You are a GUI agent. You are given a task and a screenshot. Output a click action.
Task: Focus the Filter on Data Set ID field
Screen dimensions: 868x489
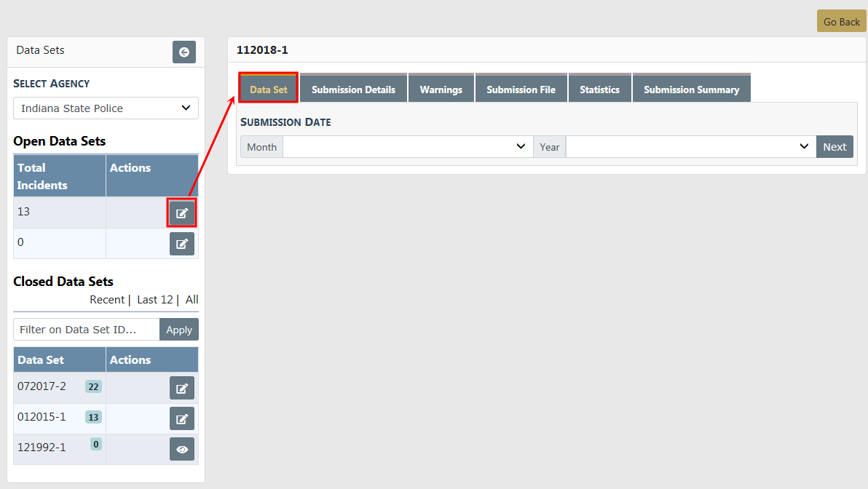[86, 330]
